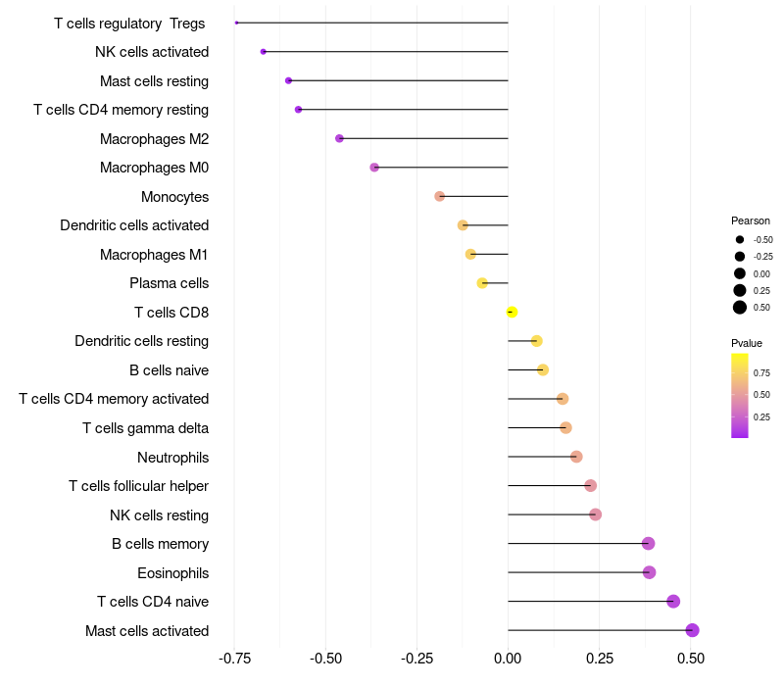Click the Macrophages M2 data point
Image resolution: width=784 pixels, height=686 pixels.
[339, 138]
